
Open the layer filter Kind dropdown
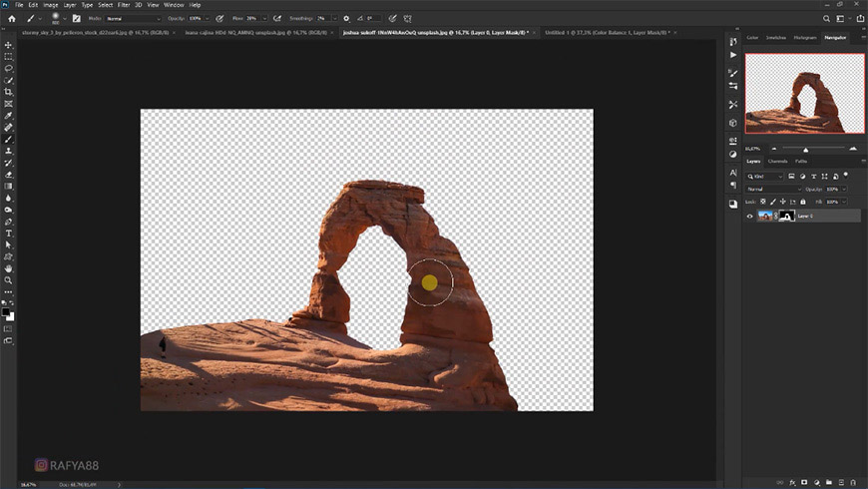click(765, 176)
